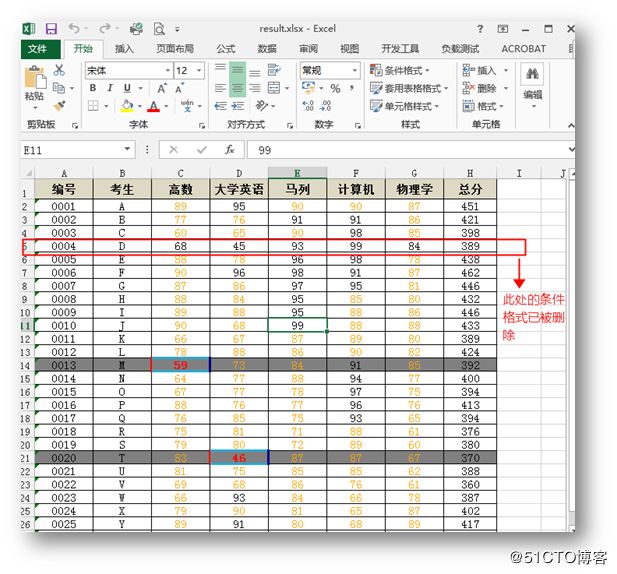Switch to the 插入 ribbon tab
Viewport: 617px width, 574px height.
[124, 49]
